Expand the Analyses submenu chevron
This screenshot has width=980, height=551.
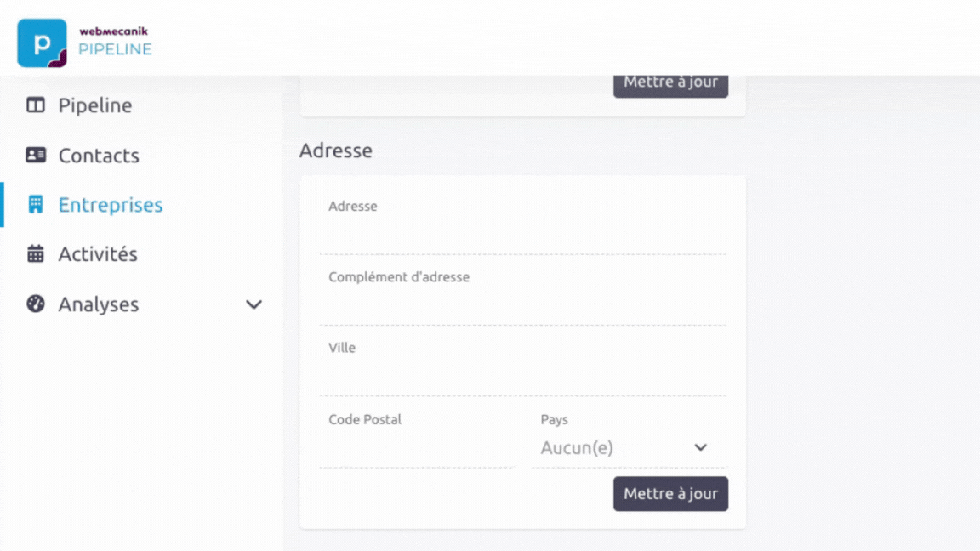[254, 305]
